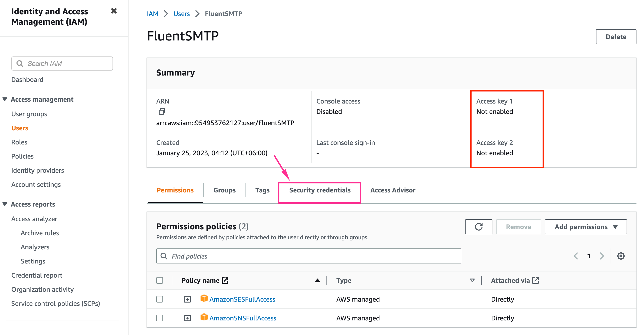Expand the AmazonSESFullAccess policy details

[x=187, y=299]
